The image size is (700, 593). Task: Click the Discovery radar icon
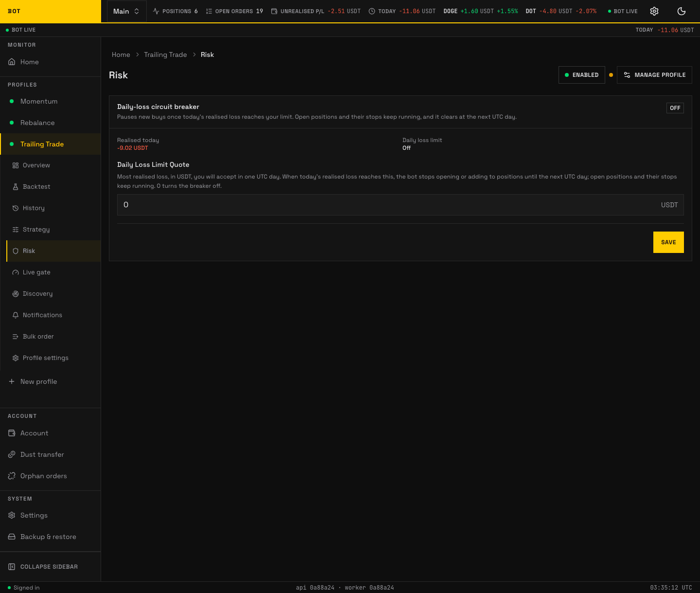pyautogui.click(x=16, y=294)
